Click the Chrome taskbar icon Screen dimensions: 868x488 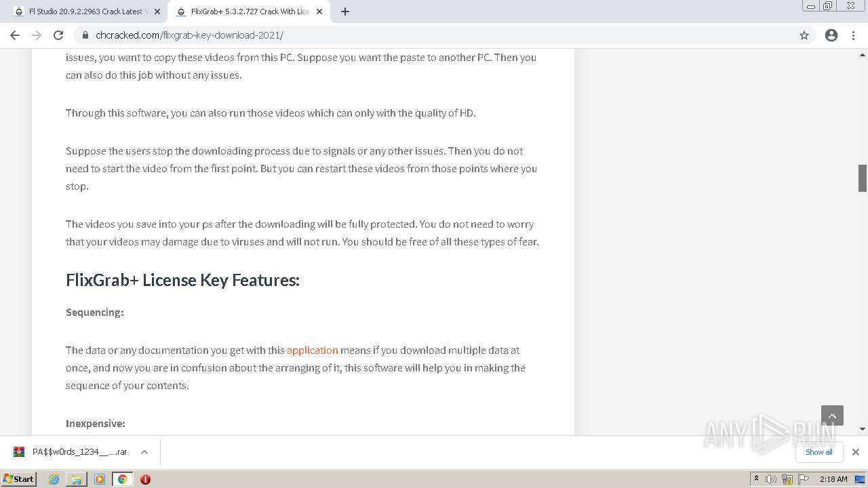123,479
